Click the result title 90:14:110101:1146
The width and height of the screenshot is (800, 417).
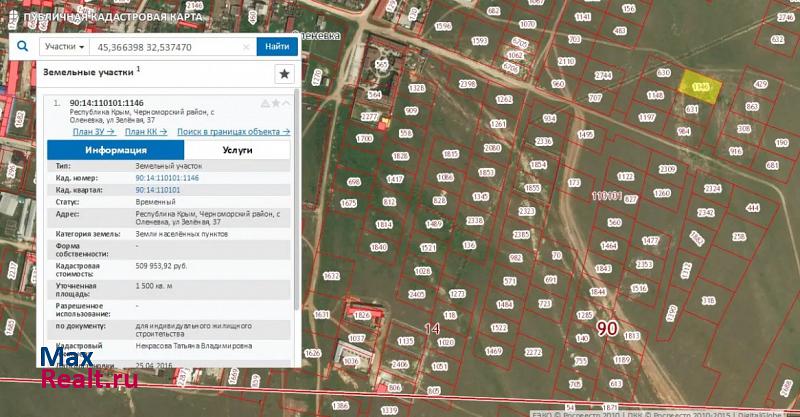[x=106, y=104]
